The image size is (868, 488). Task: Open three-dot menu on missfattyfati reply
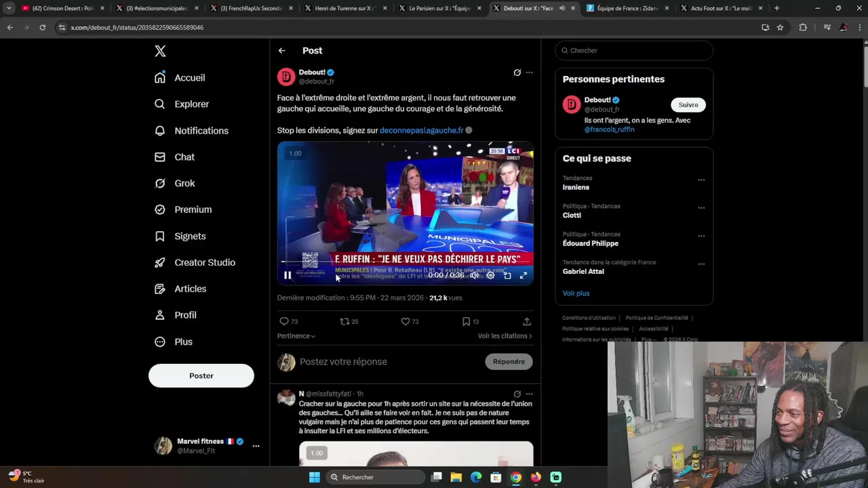[x=529, y=394]
